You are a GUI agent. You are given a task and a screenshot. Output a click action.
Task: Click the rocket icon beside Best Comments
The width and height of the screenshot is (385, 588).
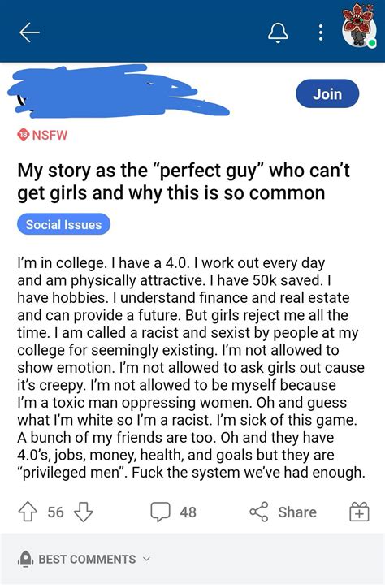click(25, 559)
